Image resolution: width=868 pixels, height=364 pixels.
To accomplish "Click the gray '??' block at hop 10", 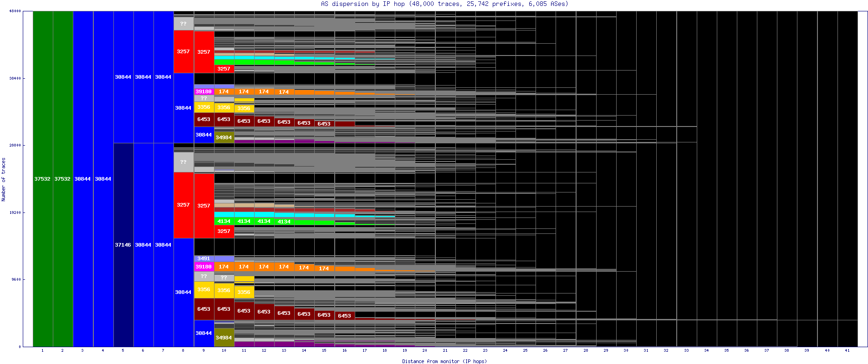I will coord(224,278).
